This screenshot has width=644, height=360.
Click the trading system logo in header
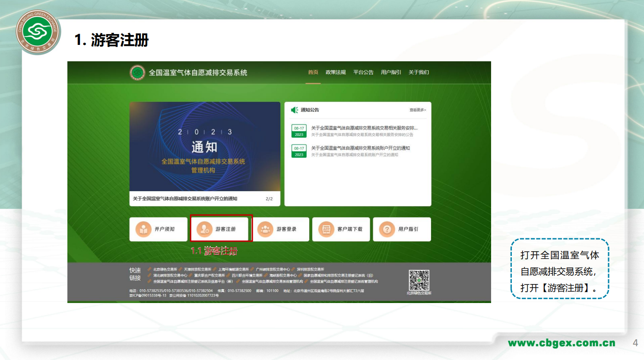coord(137,73)
